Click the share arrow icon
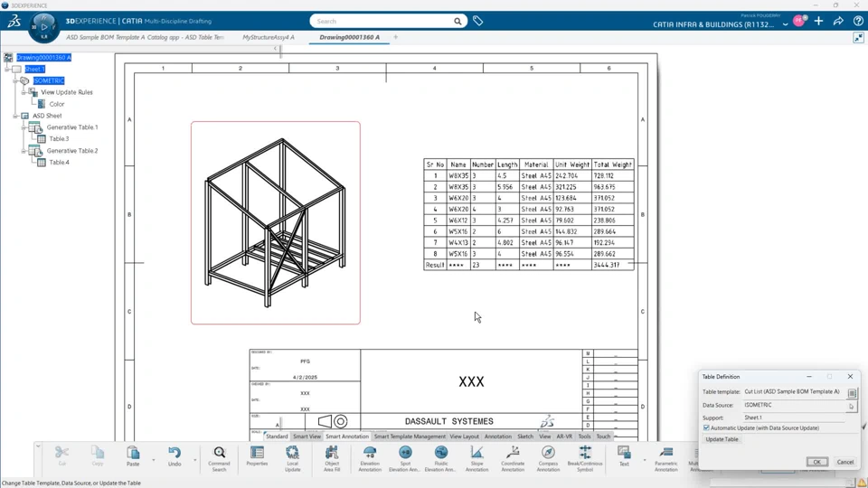This screenshot has height=488, width=868. click(x=838, y=21)
